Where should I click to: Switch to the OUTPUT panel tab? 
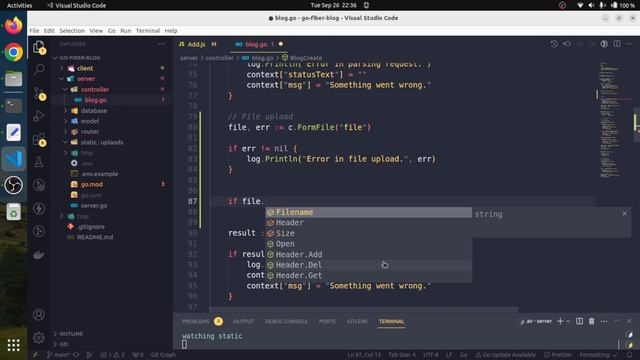[x=244, y=321]
